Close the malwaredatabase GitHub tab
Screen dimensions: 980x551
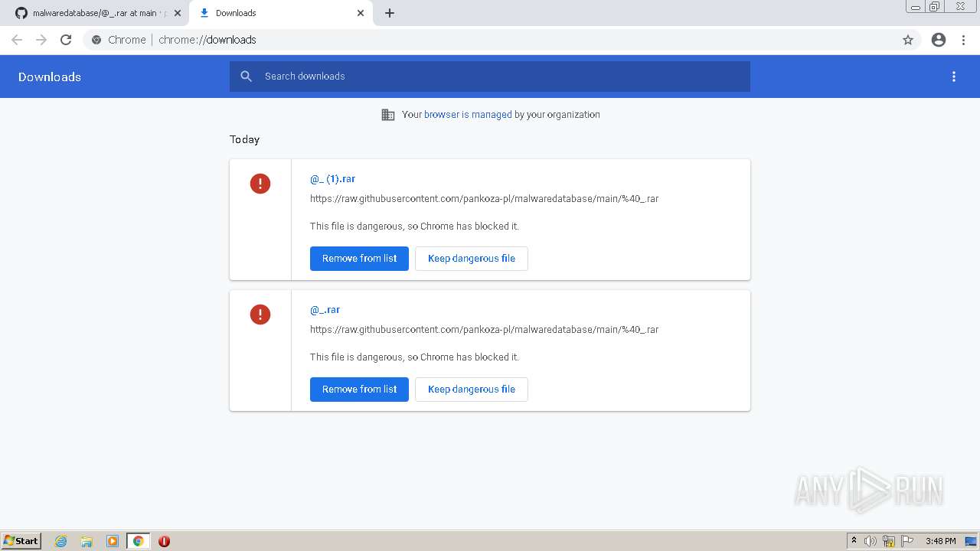178,13
